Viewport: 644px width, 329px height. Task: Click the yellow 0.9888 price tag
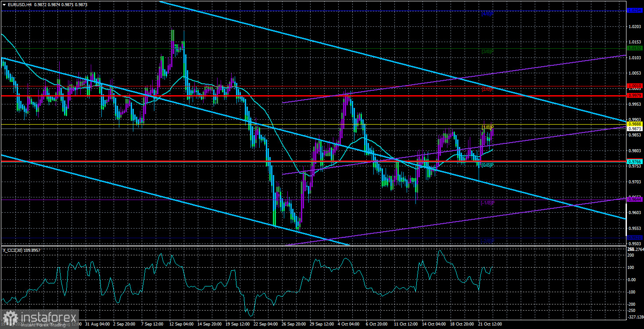tap(635, 124)
